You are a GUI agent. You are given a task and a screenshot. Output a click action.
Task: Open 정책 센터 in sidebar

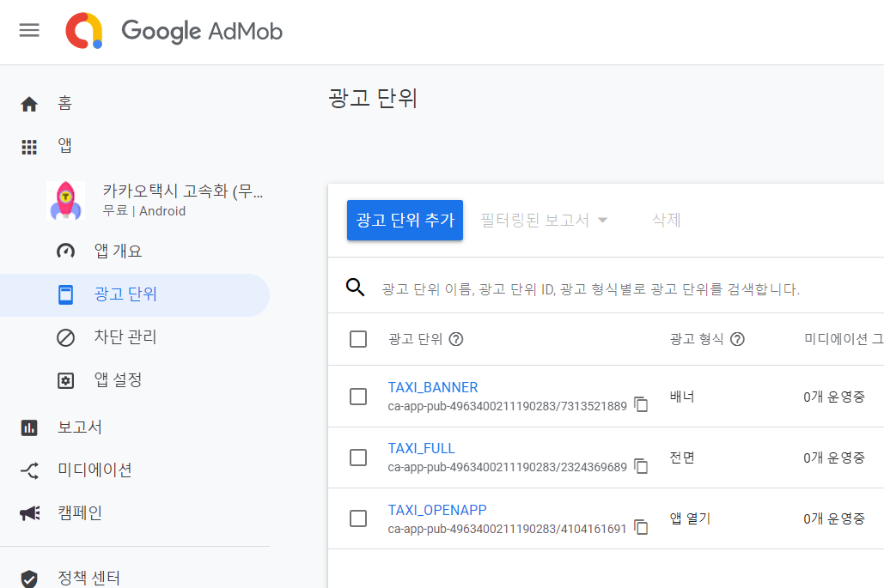click(x=88, y=578)
